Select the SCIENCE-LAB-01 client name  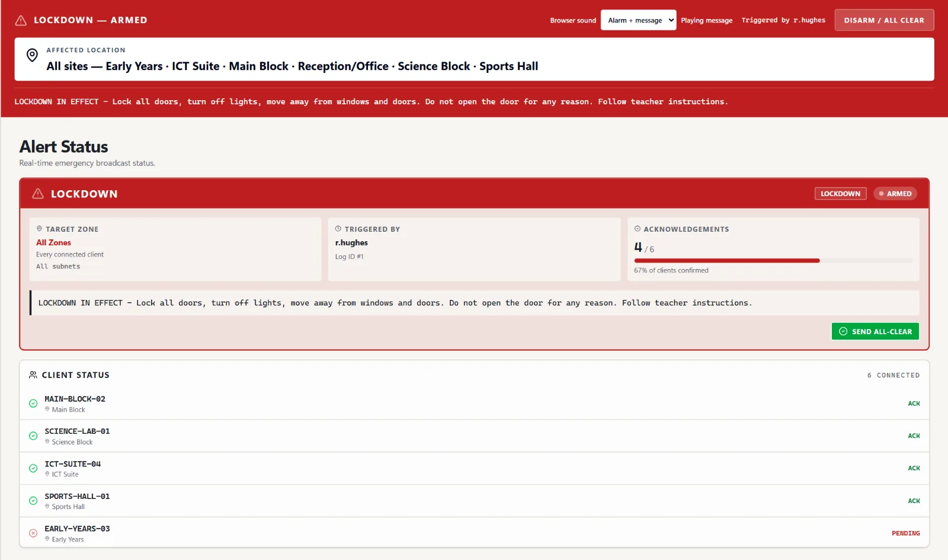pos(77,431)
